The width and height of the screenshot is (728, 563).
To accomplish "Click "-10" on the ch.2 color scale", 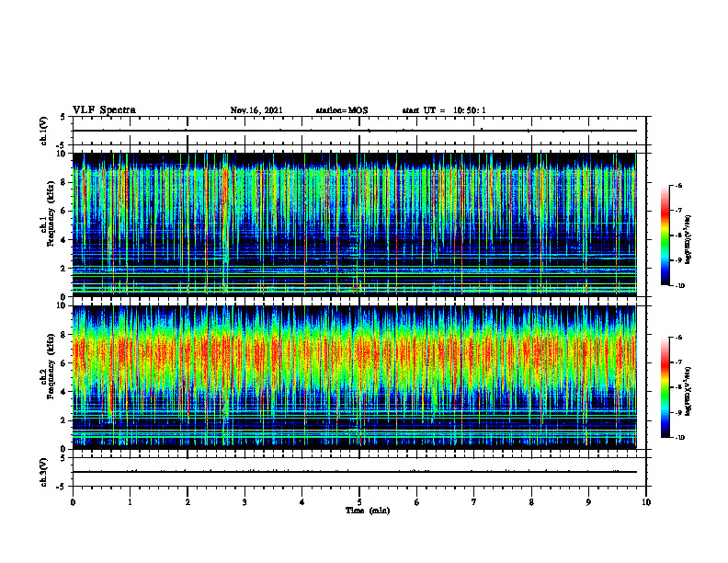I will (x=679, y=438).
